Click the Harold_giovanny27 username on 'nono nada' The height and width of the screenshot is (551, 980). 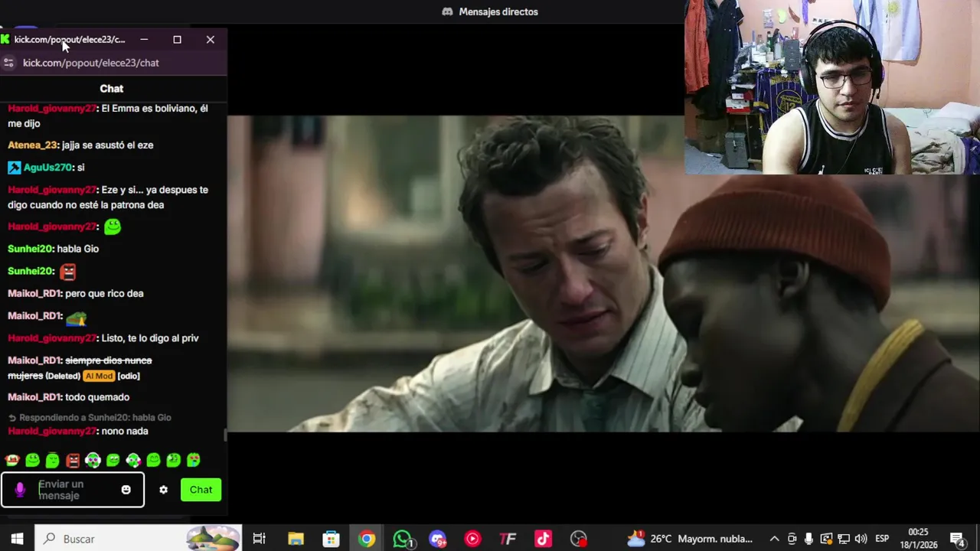tap(52, 431)
